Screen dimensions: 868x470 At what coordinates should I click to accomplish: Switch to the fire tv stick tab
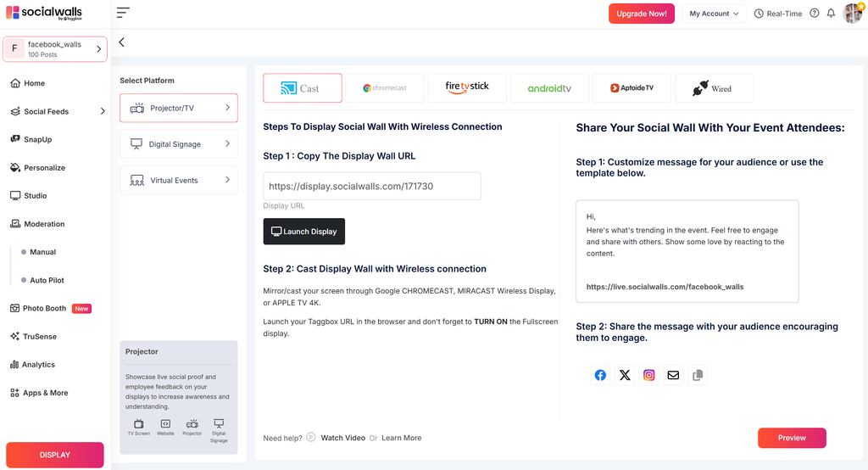pos(467,88)
